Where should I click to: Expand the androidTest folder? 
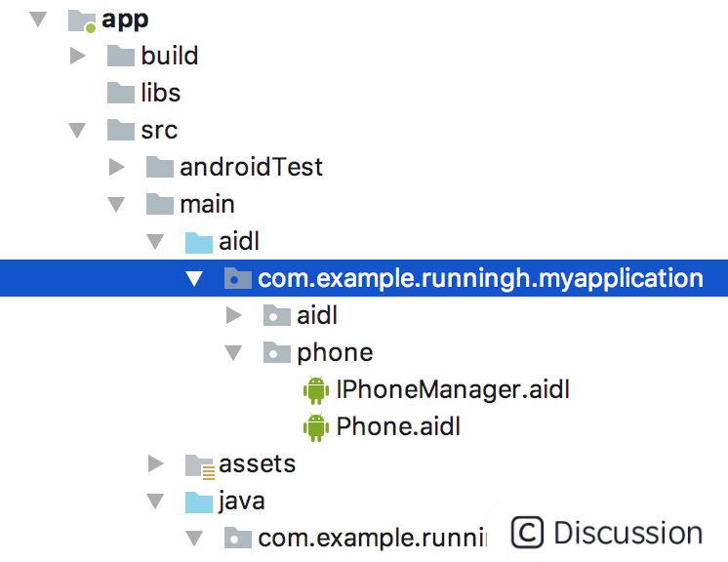point(116,167)
